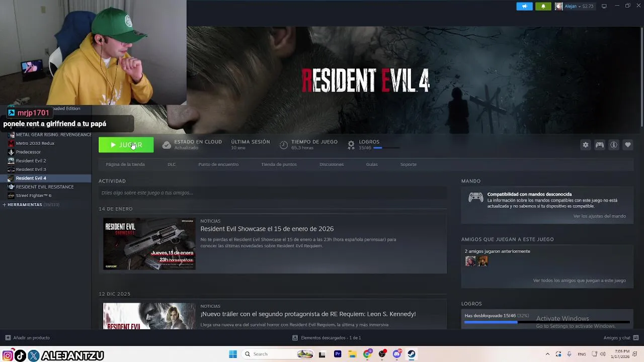Open the game settings gear icon

point(586,145)
